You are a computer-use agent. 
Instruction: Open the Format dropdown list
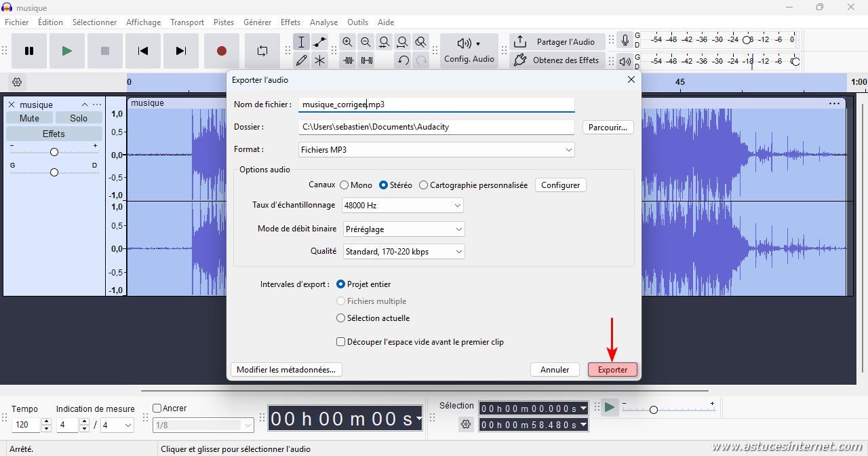point(436,150)
